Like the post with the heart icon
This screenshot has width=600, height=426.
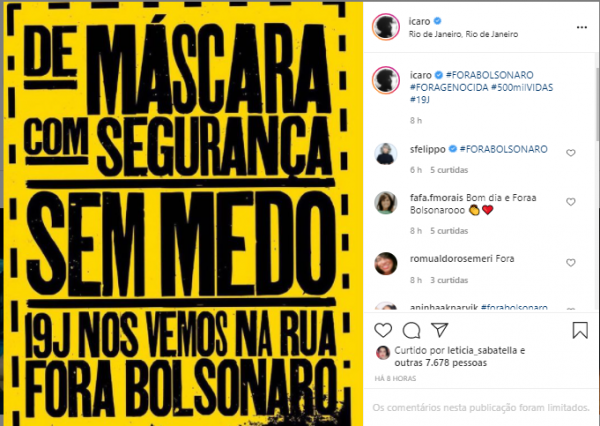(x=383, y=330)
